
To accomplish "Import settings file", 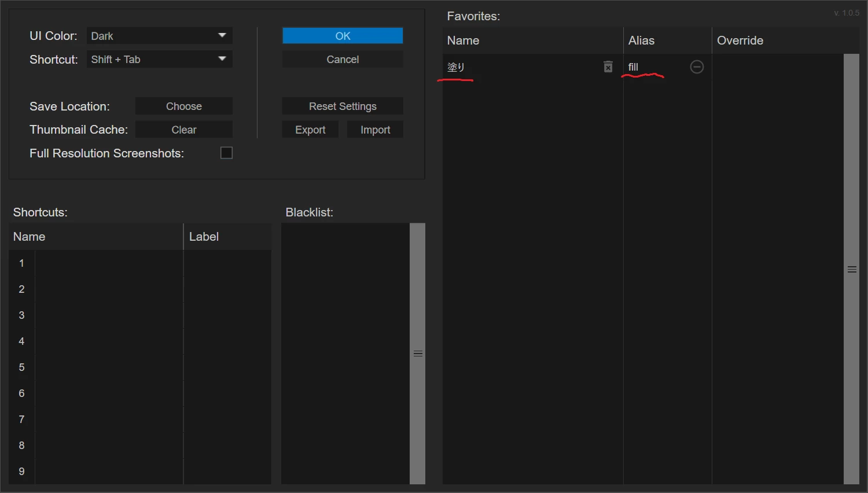I will click(x=375, y=130).
